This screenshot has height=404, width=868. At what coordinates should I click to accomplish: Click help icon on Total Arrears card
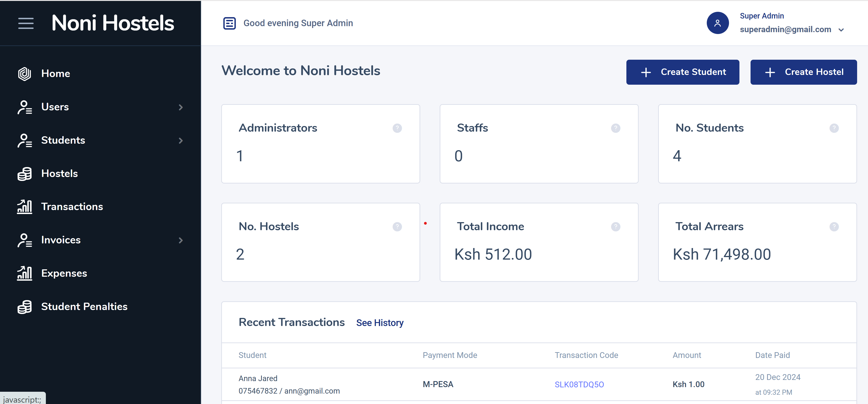[x=834, y=227]
